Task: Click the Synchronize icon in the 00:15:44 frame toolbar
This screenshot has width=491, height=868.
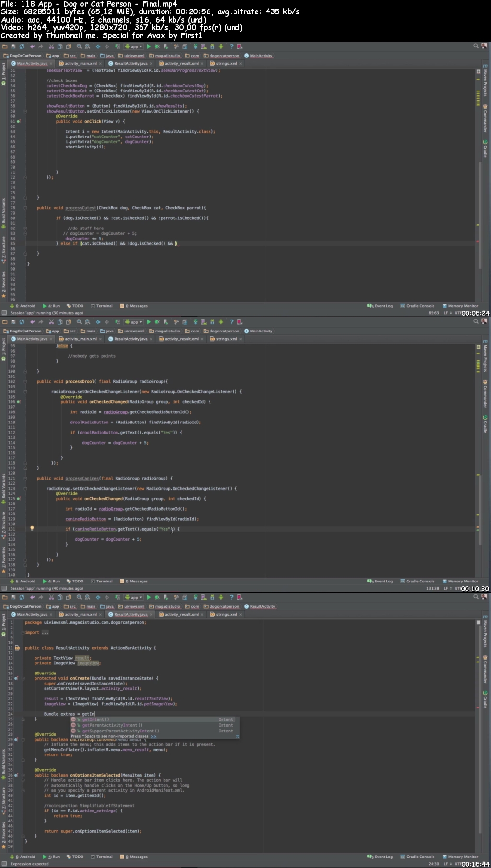Action: click(22, 597)
